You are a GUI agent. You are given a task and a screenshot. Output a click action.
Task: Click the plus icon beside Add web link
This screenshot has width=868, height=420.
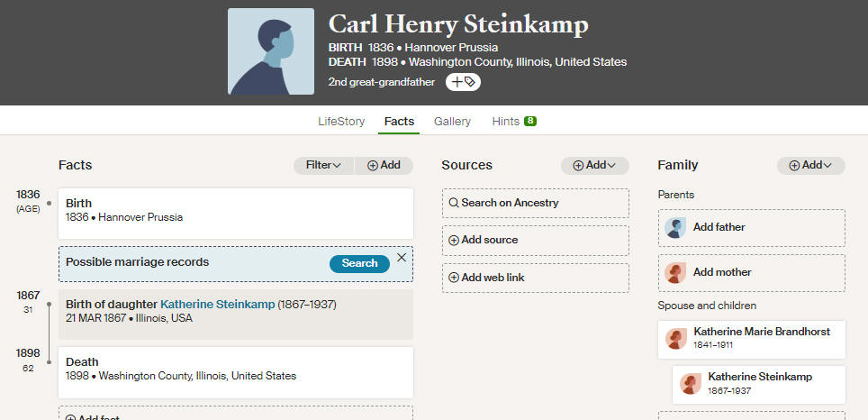[x=454, y=278]
